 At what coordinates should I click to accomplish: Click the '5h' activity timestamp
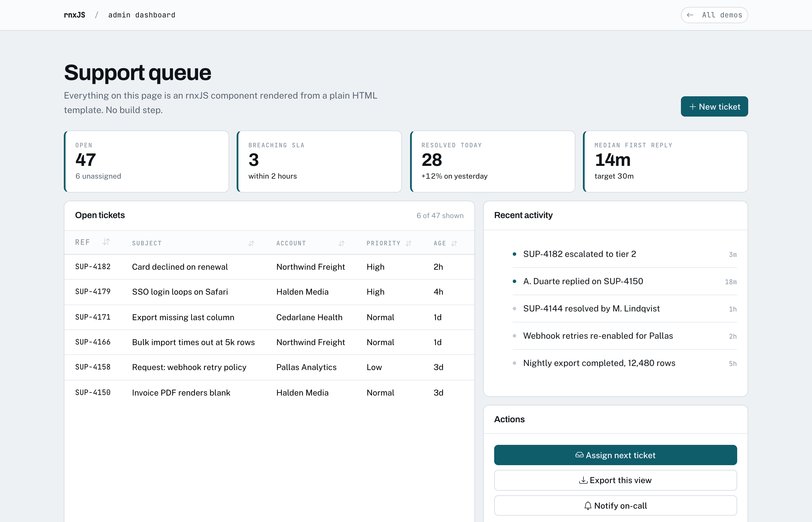pos(733,363)
